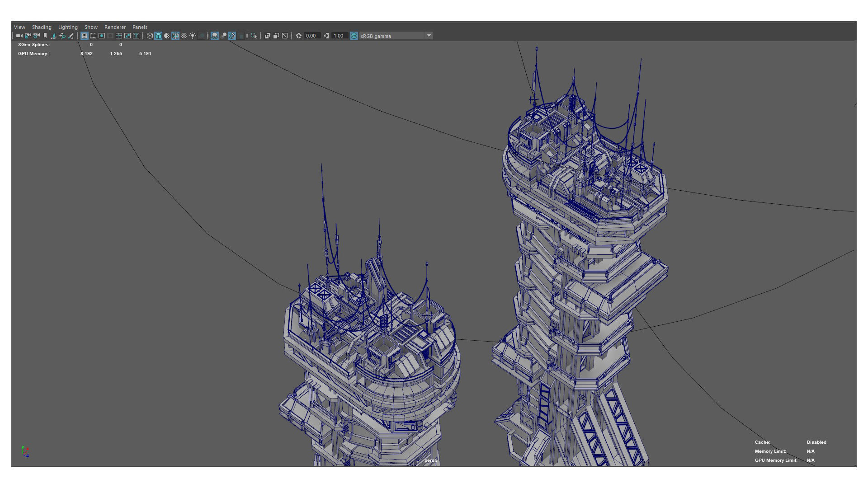Toggle the viewport Grid display
The width and height of the screenshot is (868, 488).
click(85, 36)
